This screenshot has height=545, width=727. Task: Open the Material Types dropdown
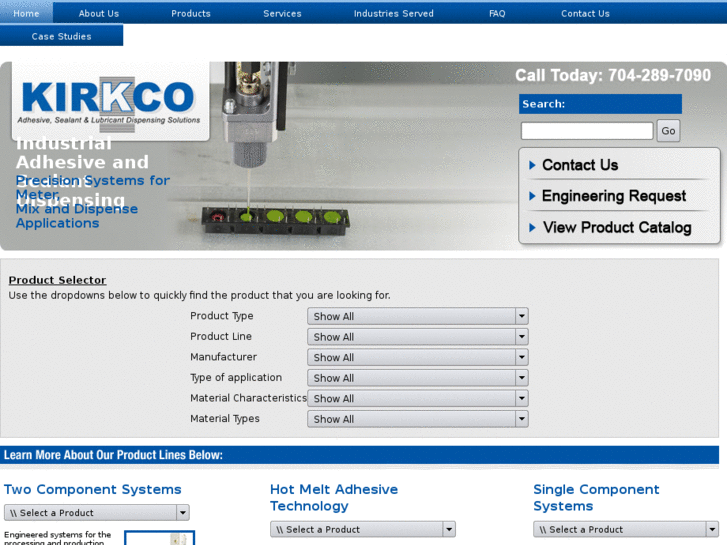418,419
